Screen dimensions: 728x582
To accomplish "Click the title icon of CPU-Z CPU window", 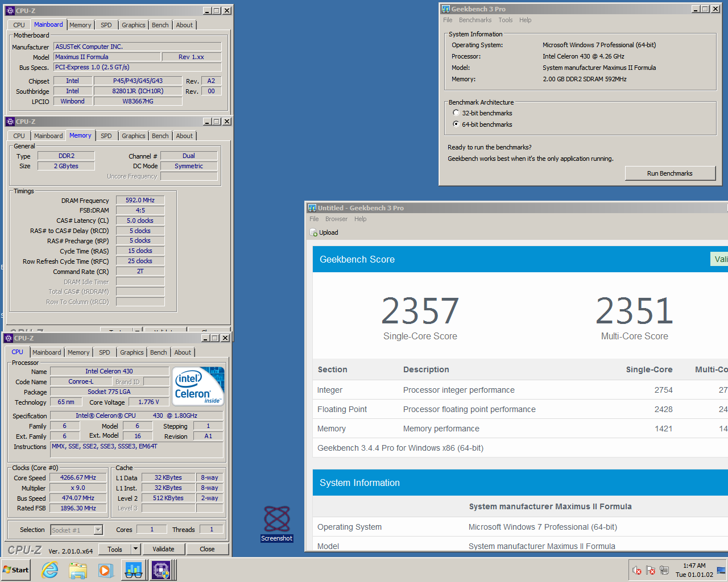I will click(9, 338).
